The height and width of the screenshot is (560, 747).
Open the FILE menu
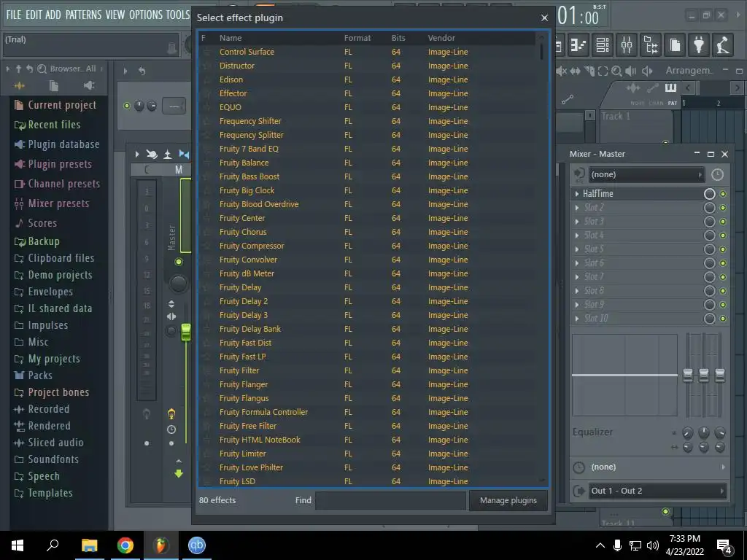pyautogui.click(x=13, y=15)
